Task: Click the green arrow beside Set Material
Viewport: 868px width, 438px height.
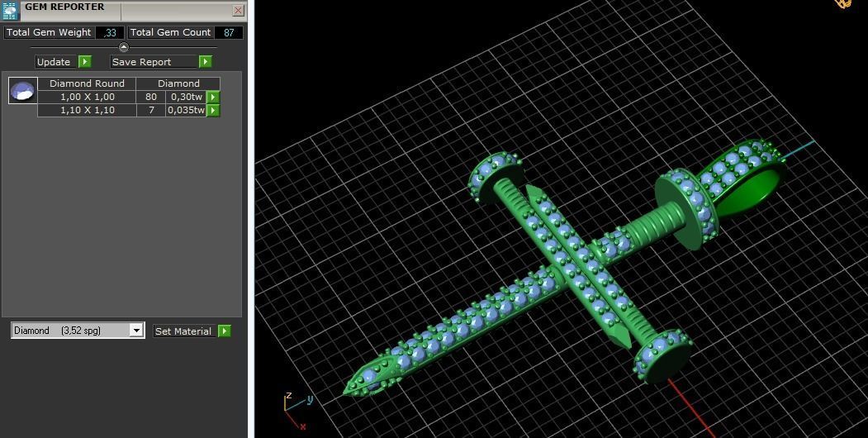Action: coord(224,331)
